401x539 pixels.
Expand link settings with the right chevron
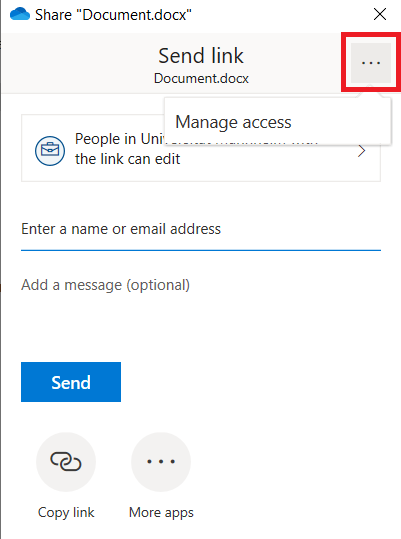tap(361, 151)
